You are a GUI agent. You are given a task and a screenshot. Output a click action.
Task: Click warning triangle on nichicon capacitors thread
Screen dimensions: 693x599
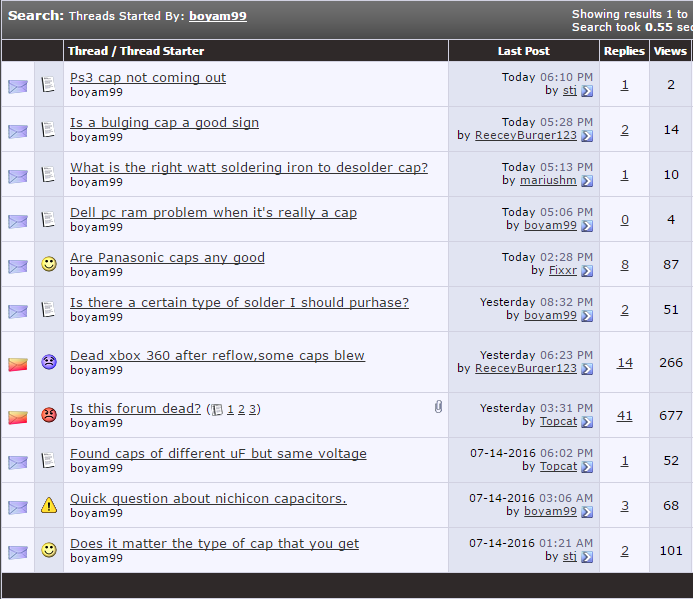pos(49,505)
